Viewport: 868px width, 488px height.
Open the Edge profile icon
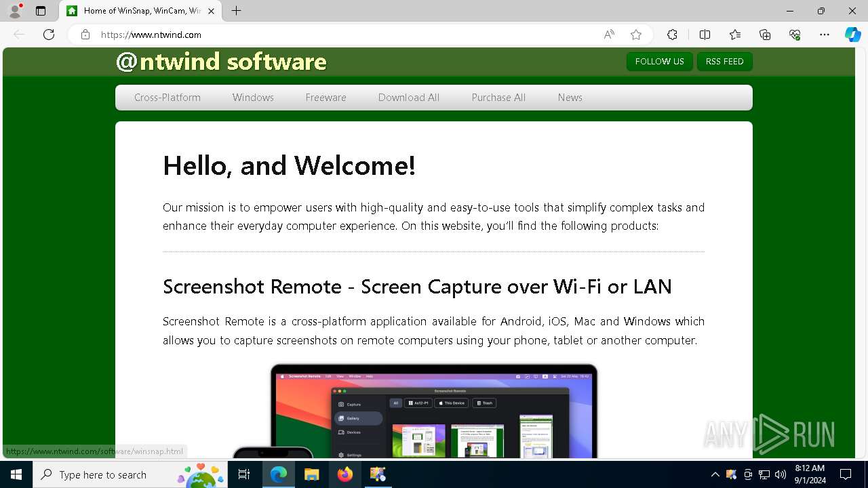click(15, 11)
